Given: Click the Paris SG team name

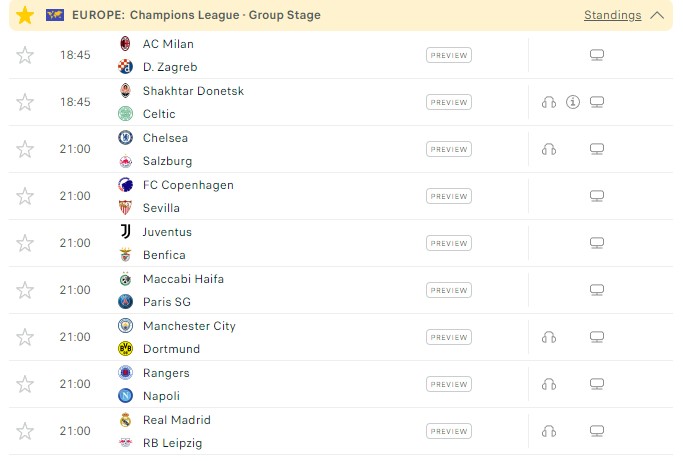Looking at the screenshot, I should point(167,302).
